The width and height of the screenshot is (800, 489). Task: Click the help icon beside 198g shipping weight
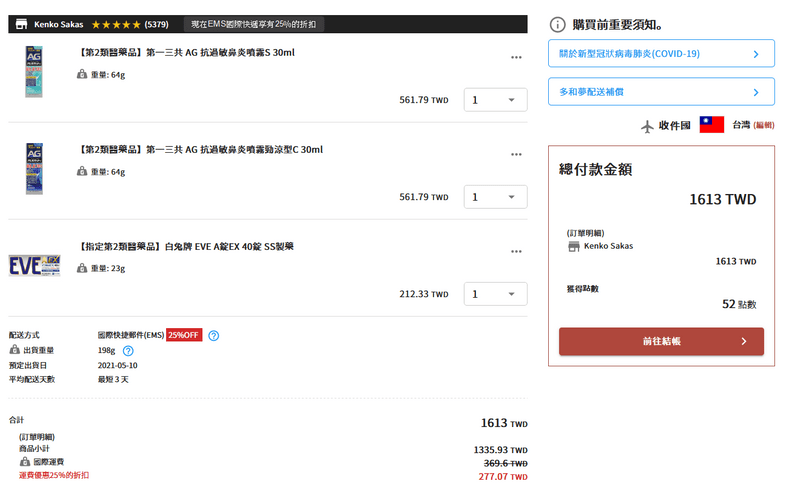point(128,351)
